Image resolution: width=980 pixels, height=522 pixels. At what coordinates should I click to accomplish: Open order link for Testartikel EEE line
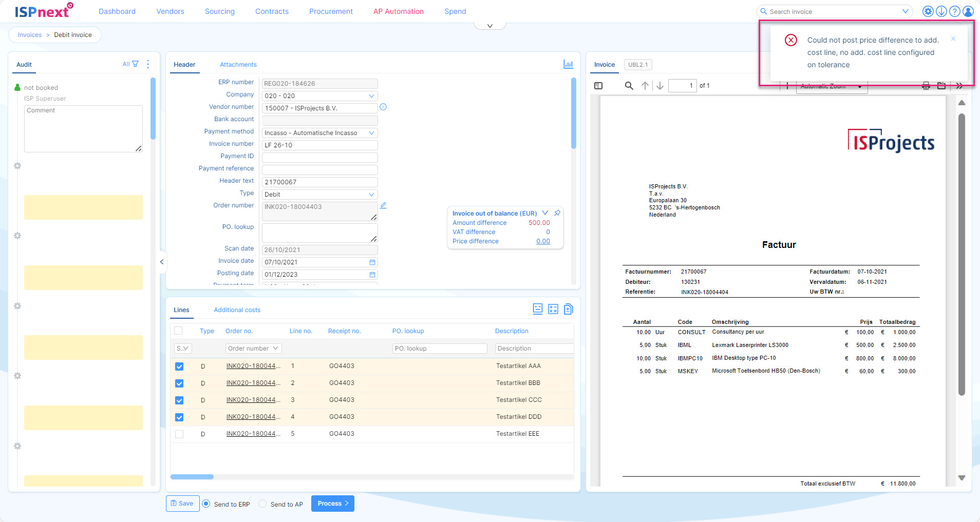[253, 434]
